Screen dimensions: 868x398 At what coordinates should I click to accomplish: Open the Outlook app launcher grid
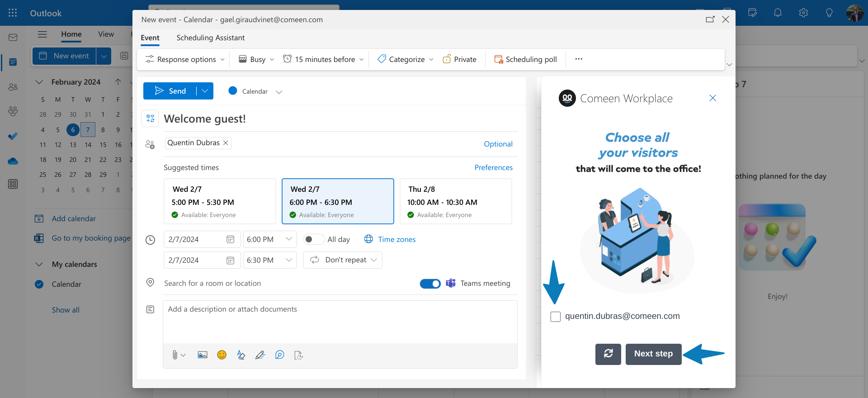(x=13, y=13)
